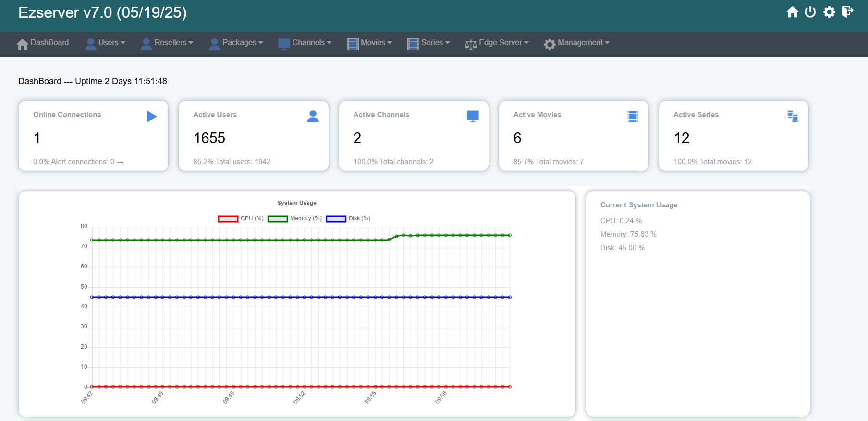Click the power icon in the header

pos(810,12)
